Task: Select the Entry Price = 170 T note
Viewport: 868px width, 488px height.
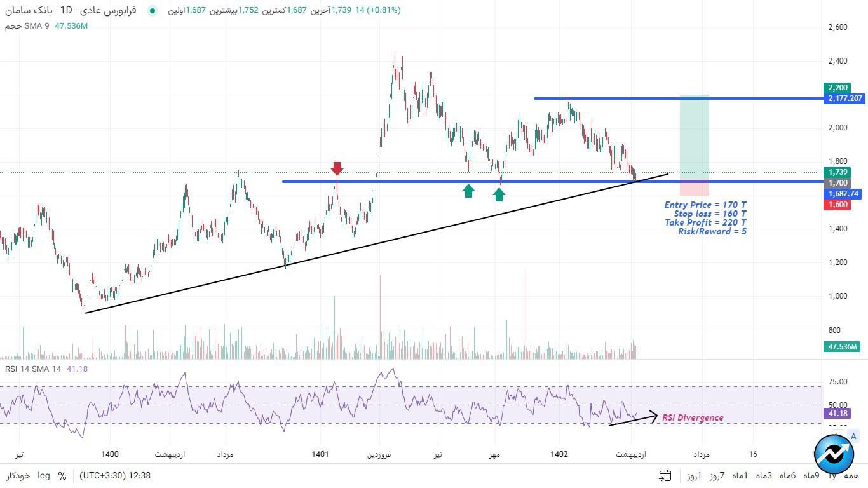Action: [705, 205]
